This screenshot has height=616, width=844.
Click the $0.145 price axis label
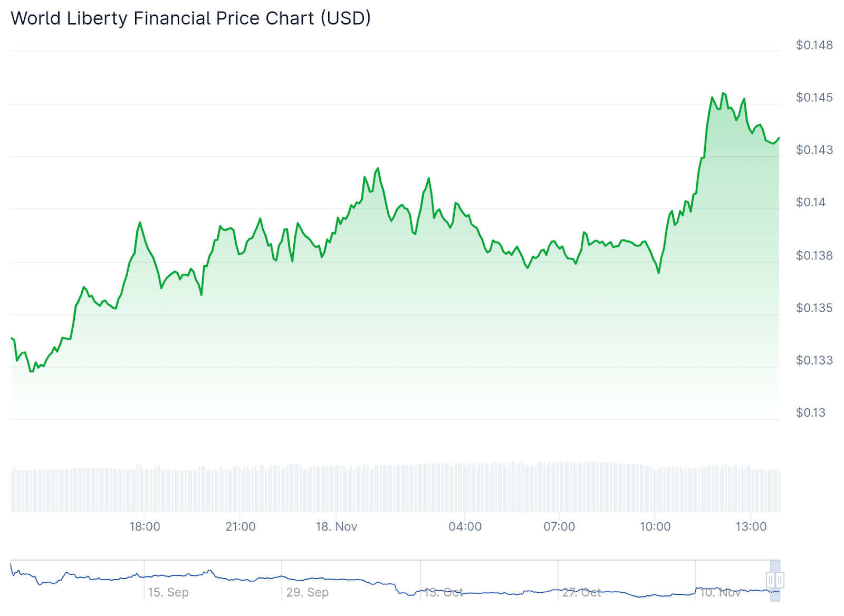point(814,98)
